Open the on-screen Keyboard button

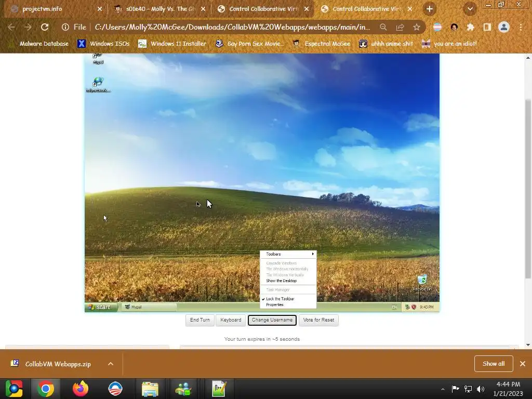tap(231, 320)
